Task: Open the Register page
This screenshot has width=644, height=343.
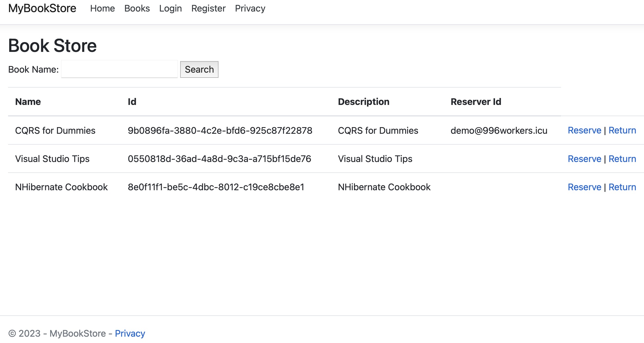Action: pos(208,8)
